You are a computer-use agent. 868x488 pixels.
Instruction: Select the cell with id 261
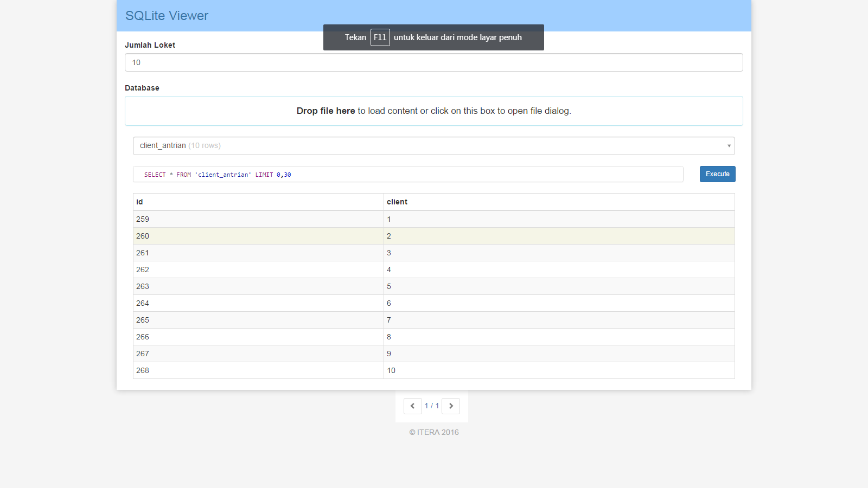tap(258, 253)
